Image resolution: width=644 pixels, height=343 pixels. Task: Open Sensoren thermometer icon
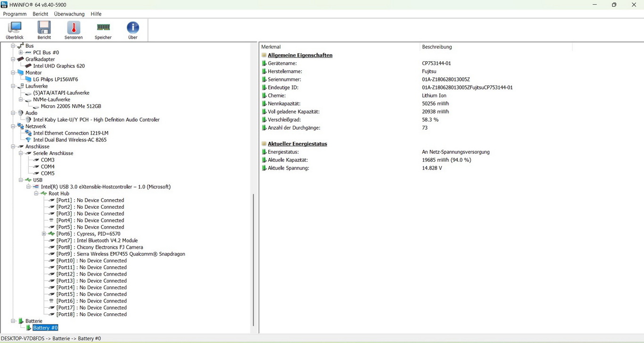(74, 30)
